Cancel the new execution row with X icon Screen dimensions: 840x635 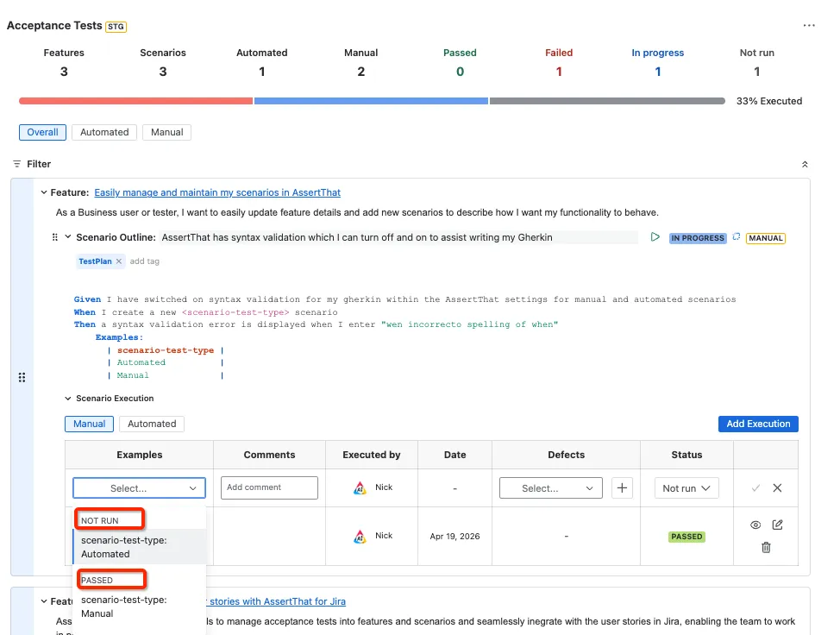click(x=777, y=488)
